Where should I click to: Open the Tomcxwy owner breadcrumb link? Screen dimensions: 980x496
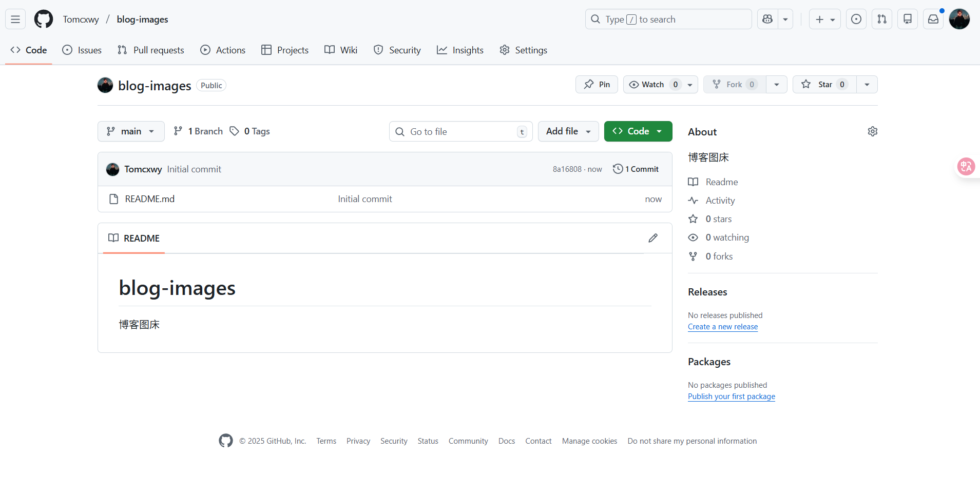[81, 19]
